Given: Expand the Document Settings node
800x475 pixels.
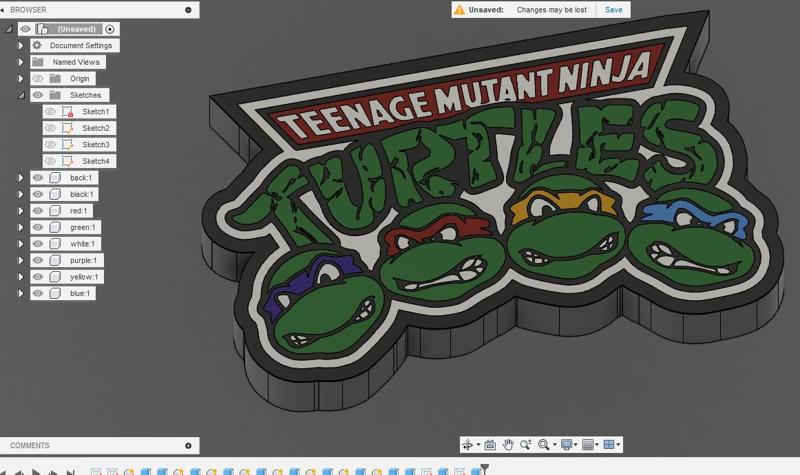Looking at the screenshot, I should (20, 45).
